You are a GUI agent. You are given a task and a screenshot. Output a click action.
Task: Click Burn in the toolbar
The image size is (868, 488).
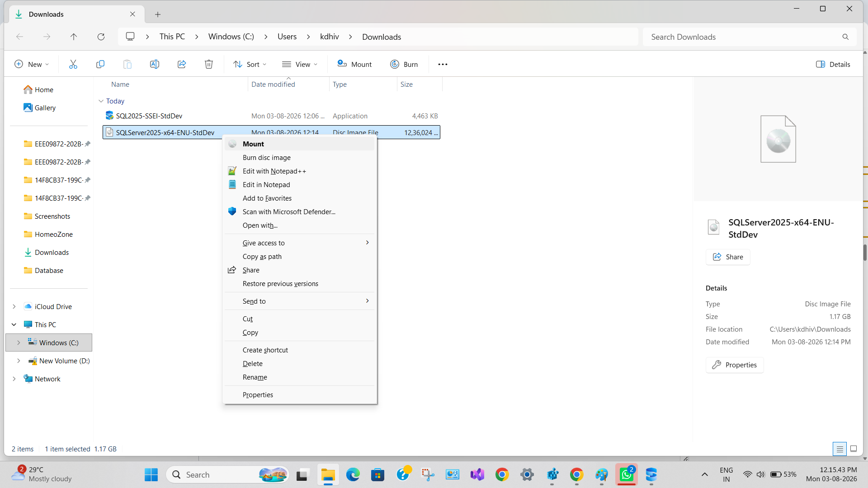pyautogui.click(x=404, y=64)
